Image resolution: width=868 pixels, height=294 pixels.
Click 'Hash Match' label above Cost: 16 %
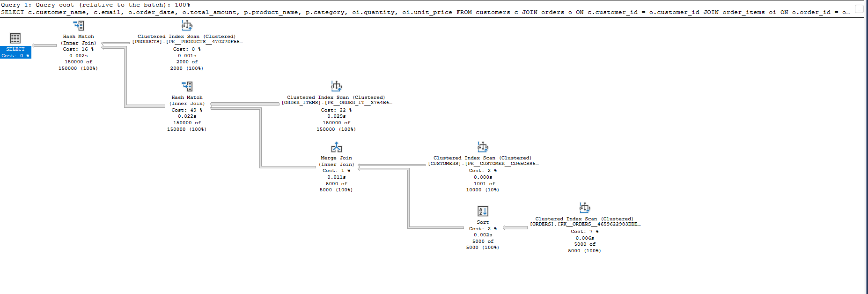[x=79, y=37]
